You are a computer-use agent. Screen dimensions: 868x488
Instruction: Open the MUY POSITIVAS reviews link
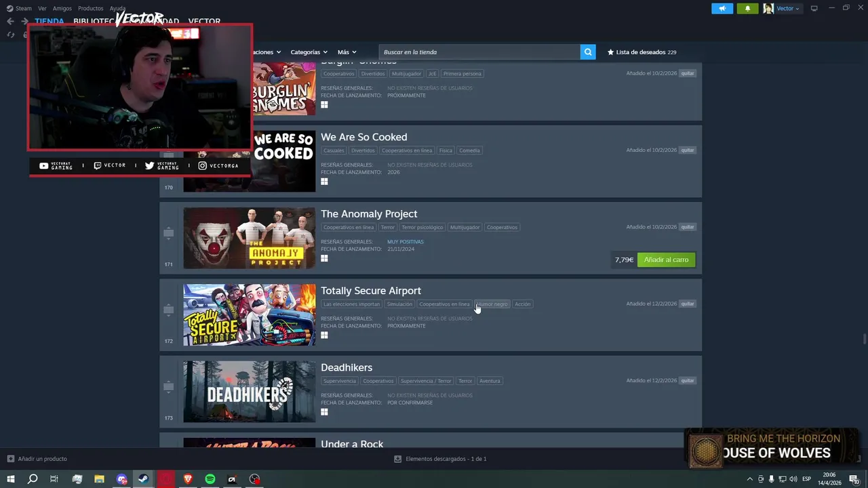[406, 242]
